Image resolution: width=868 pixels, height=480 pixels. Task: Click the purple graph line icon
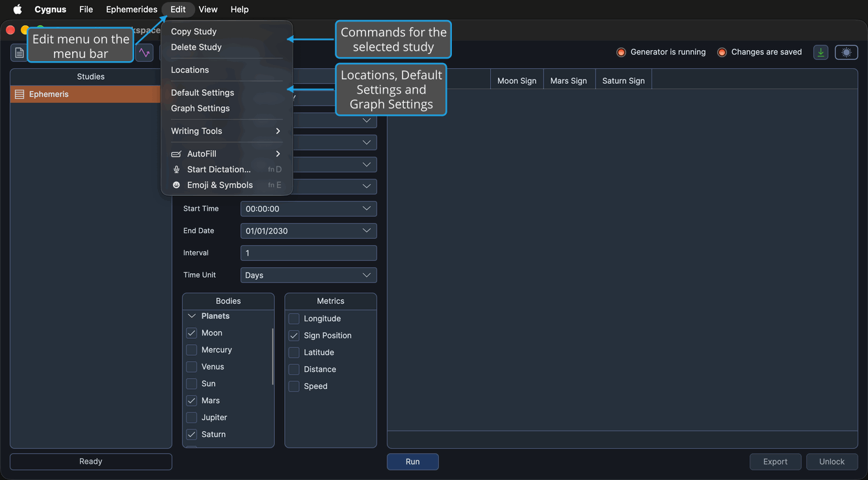coord(144,53)
